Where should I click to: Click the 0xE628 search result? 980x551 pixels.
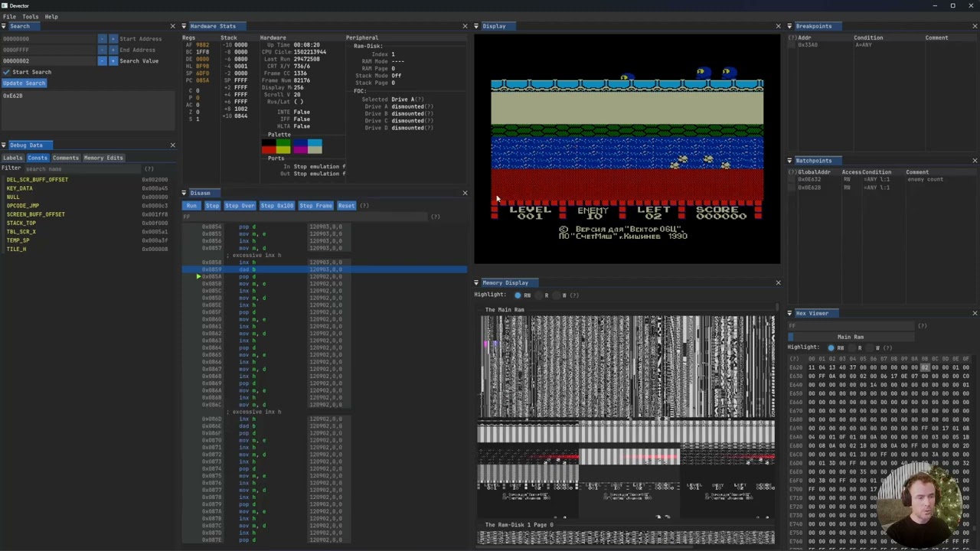pyautogui.click(x=13, y=96)
